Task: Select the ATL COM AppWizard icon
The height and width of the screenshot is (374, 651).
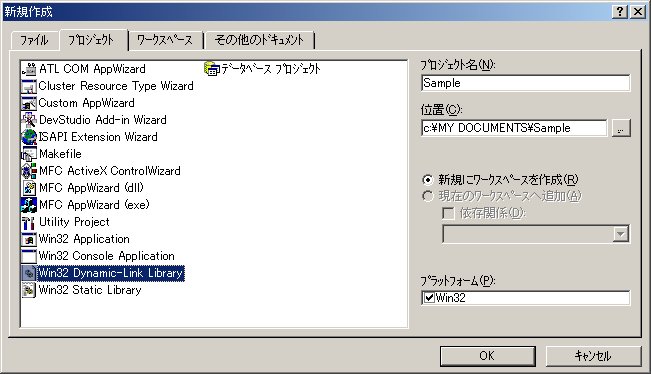Action: [x=29, y=69]
